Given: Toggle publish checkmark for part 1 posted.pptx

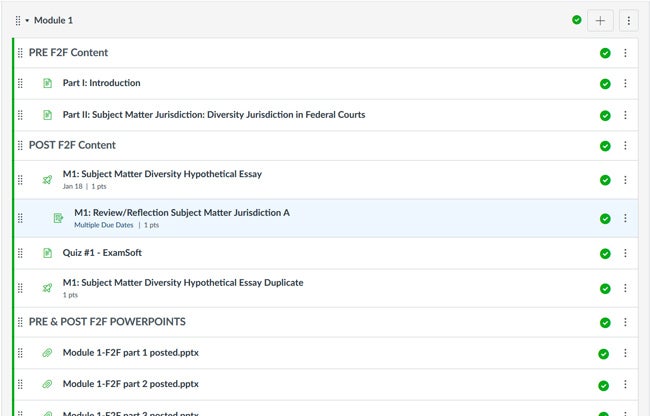Looking at the screenshot, I should [604, 354].
